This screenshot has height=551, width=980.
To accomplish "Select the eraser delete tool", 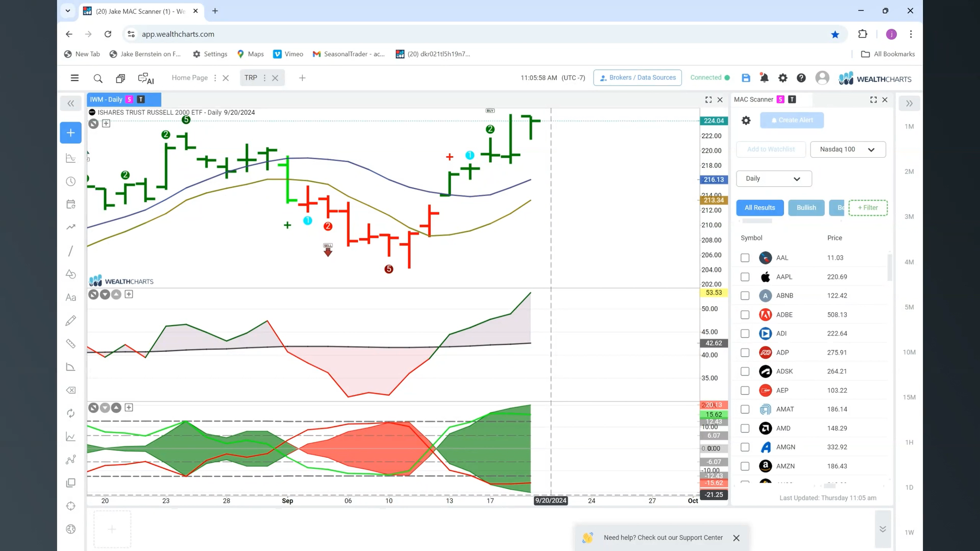I will pos(71,390).
